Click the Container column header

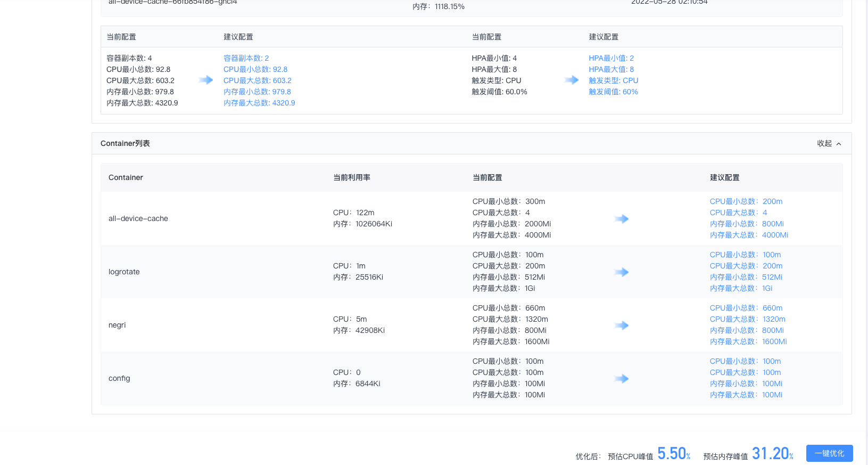[126, 177]
